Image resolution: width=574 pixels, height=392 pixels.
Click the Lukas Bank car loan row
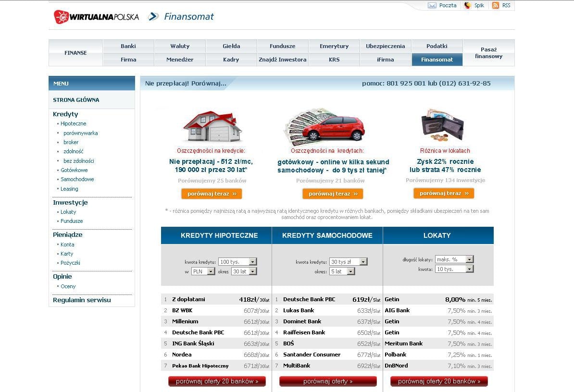327,310
